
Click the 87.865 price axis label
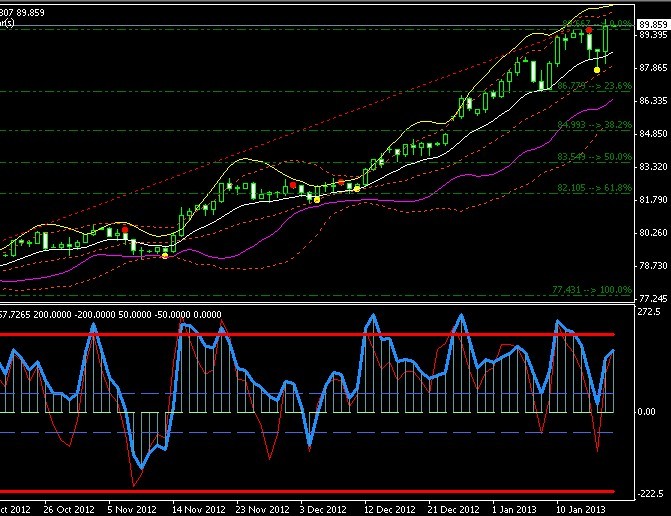pos(653,68)
